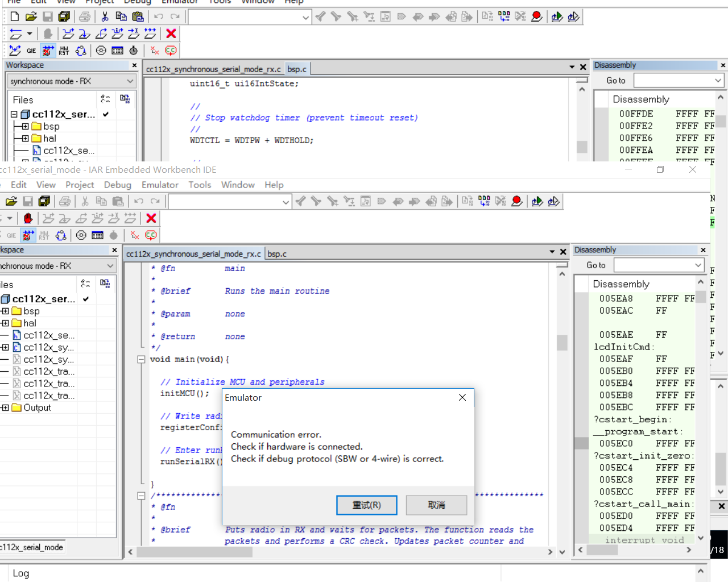Toggle the GIE button in background window toolbar
Viewport: 728px width, 582px height.
point(31,51)
